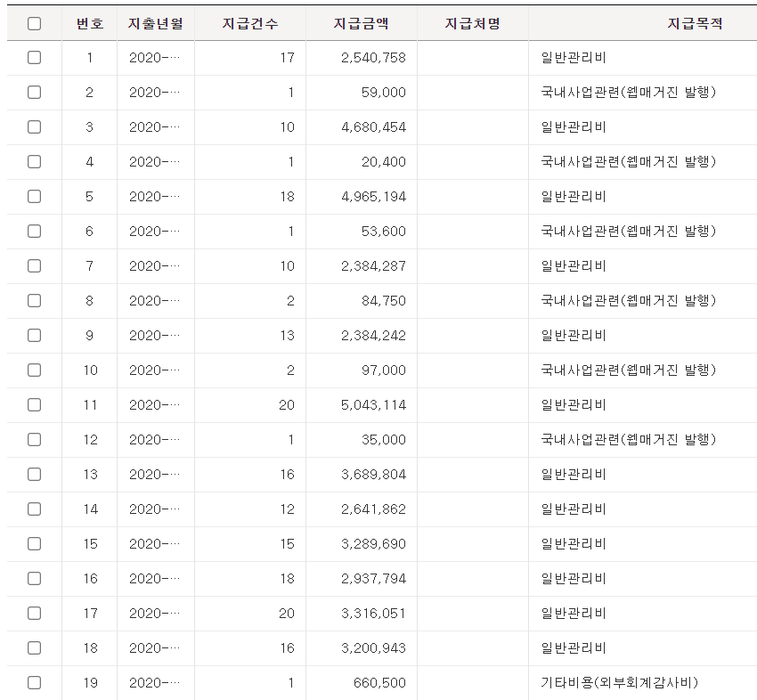The height and width of the screenshot is (700, 757).
Task: Sort by the 지급금액 column header
Action: [361, 23]
